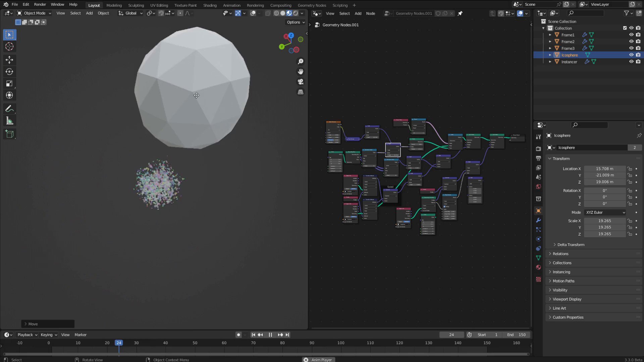644x362 pixels.
Task: Click the Add Cube tool
Action: coord(9,134)
